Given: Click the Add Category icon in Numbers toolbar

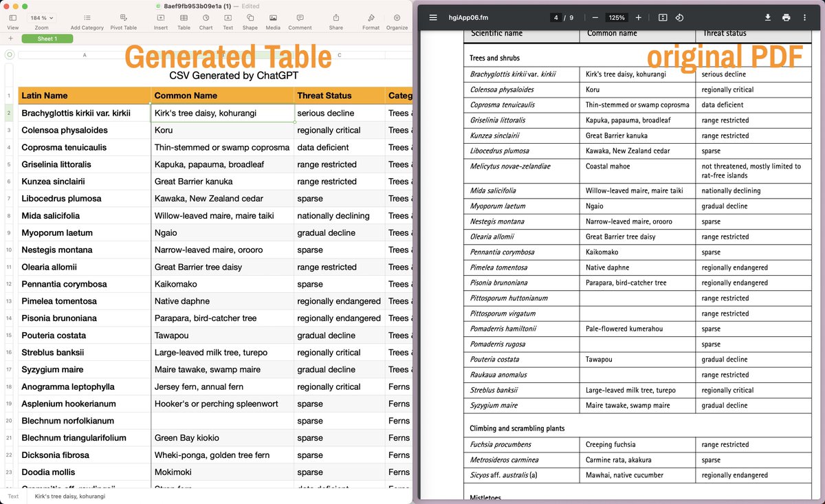Looking at the screenshot, I should 87,18.
